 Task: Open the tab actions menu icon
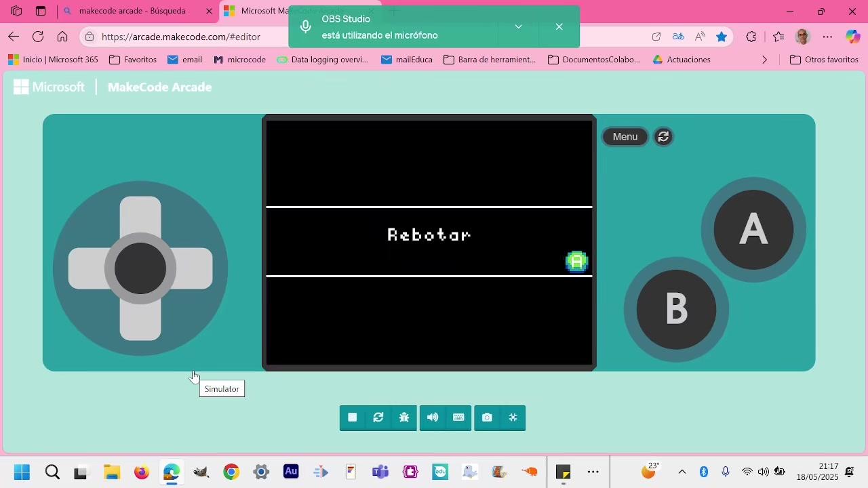click(x=41, y=11)
